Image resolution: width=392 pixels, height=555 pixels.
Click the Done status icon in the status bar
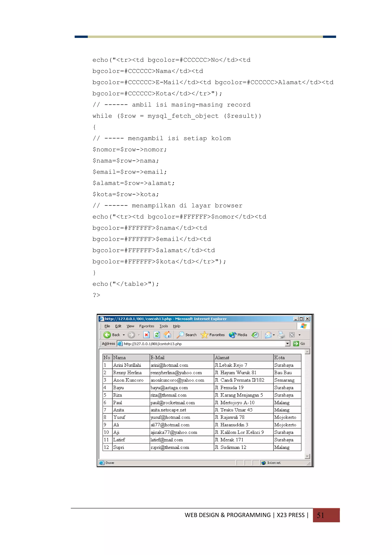point(102,463)
